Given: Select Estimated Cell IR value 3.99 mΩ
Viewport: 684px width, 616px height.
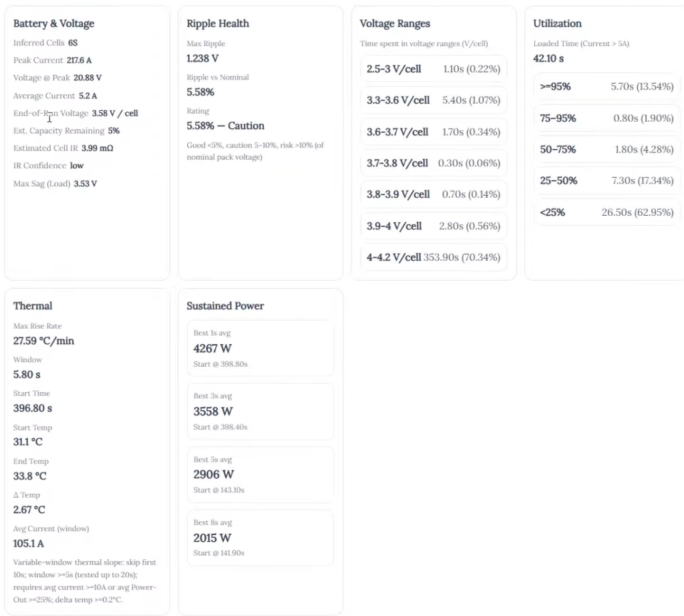Looking at the screenshot, I should pos(98,148).
